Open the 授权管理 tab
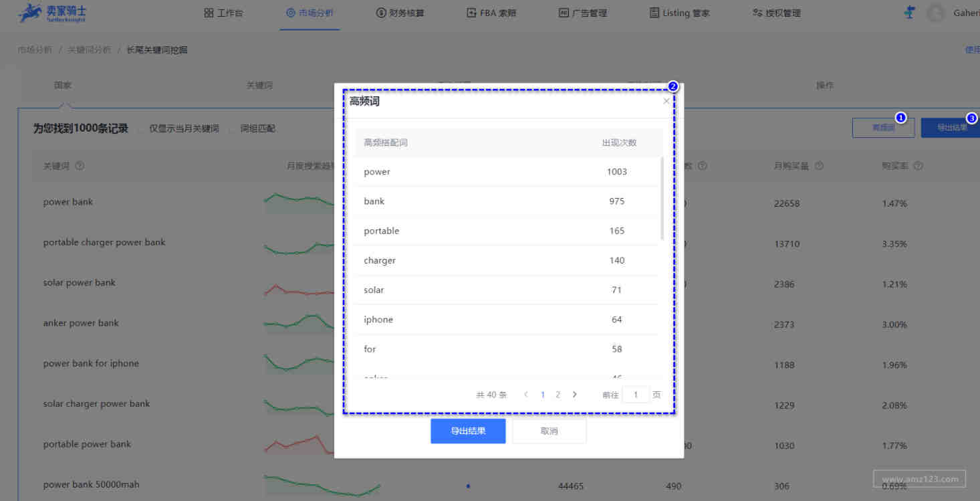Viewport: 980px width, 501px height. pos(776,13)
